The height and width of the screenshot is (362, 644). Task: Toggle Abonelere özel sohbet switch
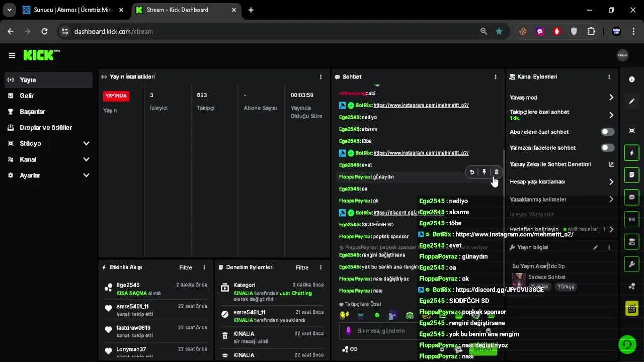(x=607, y=132)
